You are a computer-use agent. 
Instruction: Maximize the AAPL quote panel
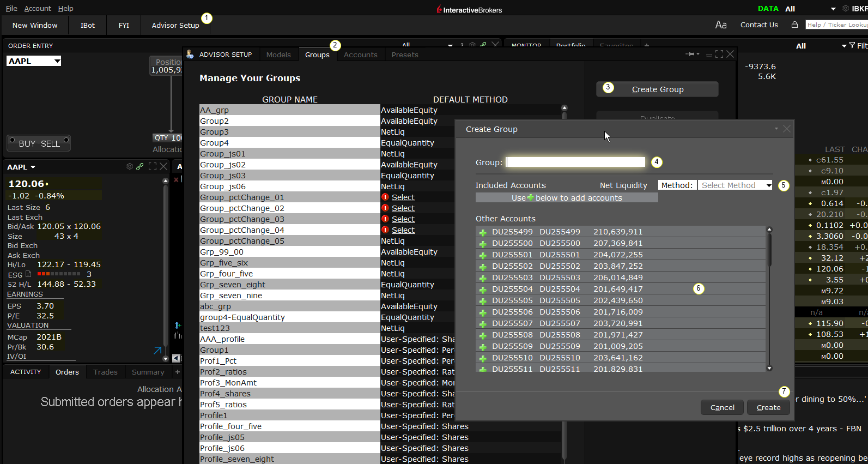(x=153, y=166)
